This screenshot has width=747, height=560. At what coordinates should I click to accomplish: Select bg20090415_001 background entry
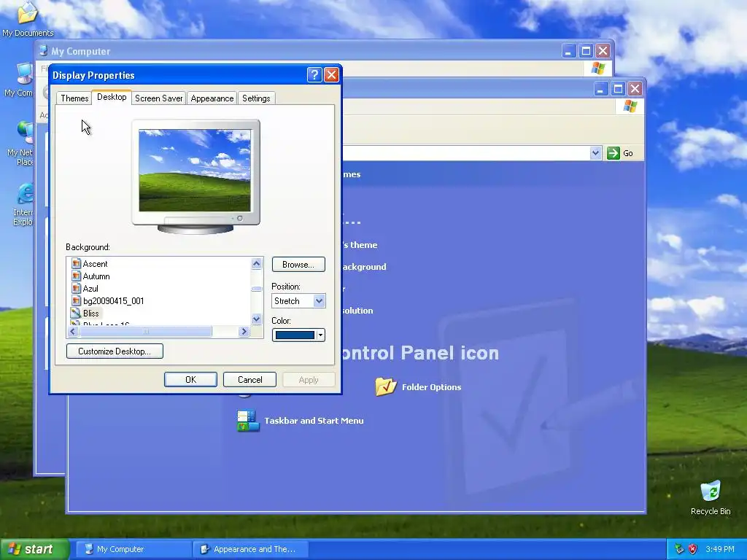coord(113,301)
